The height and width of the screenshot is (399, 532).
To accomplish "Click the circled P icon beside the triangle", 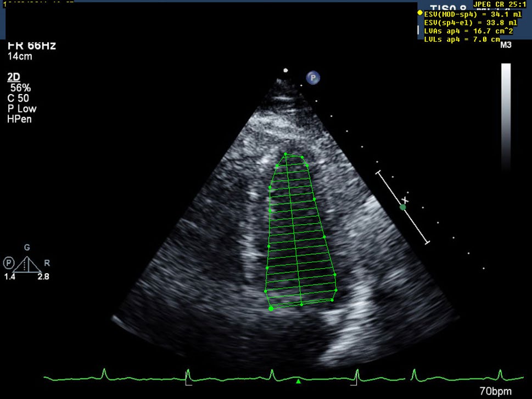I will click(8, 262).
